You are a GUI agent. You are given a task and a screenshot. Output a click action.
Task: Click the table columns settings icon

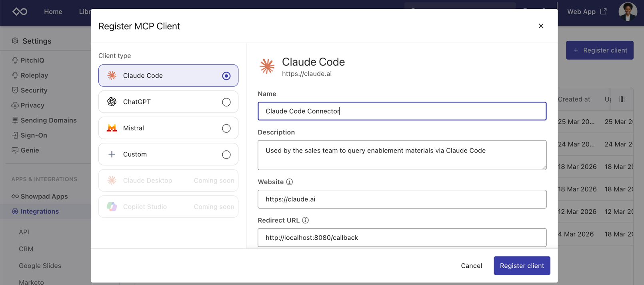click(x=622, y=99)
